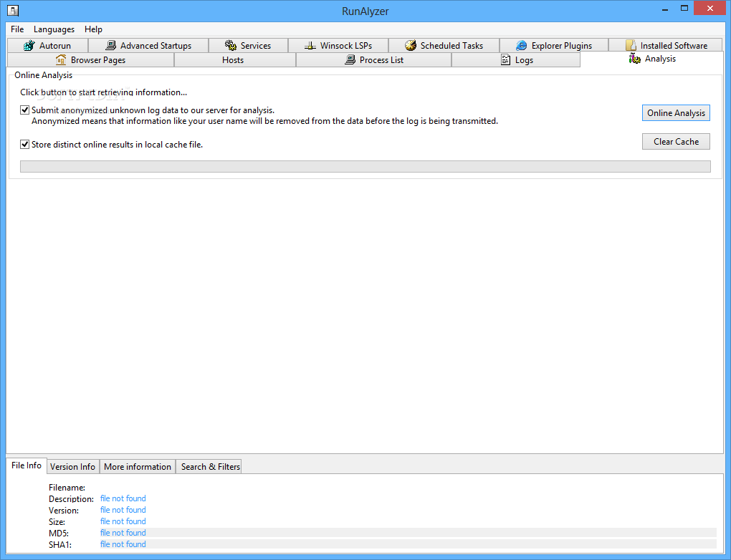This screenshot has height=560, width=731.
Task: Click the Installed Software folder icon
Action: [631, 45]
